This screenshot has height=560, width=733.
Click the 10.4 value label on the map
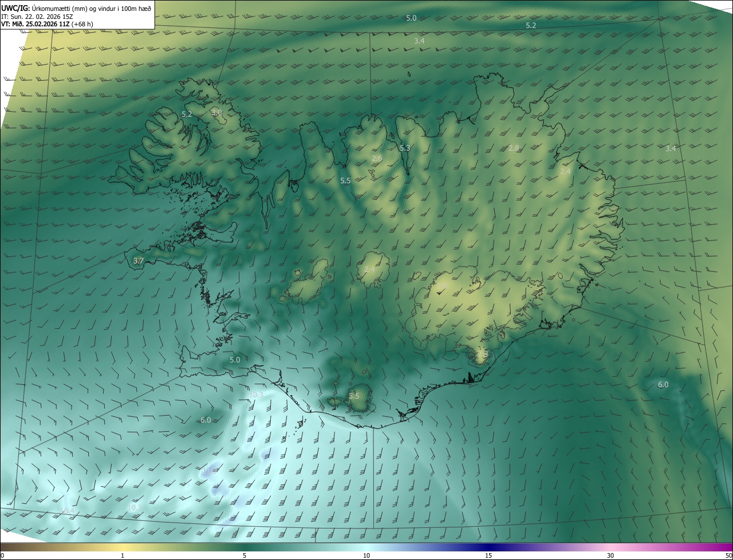click(68, 510)
